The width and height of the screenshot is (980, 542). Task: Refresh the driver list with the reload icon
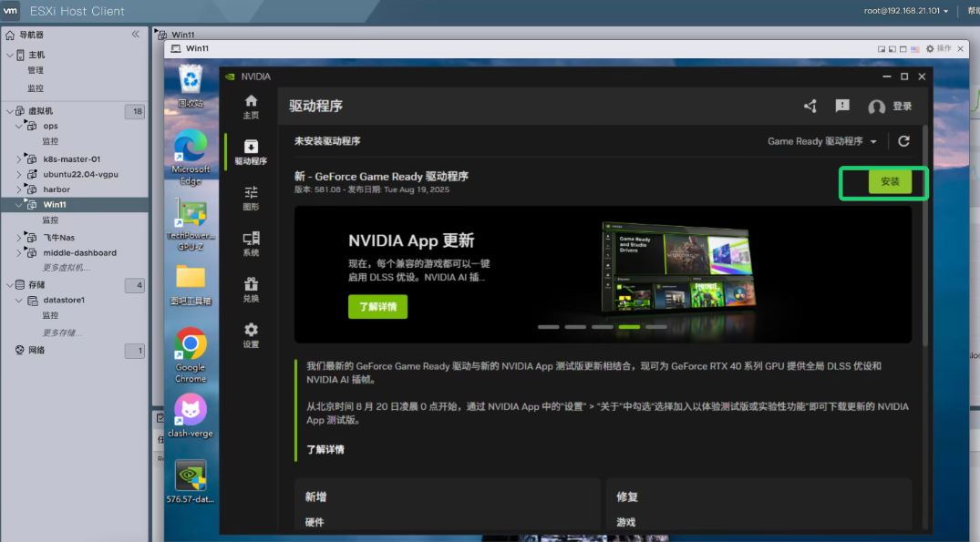(x=903, y=141)
